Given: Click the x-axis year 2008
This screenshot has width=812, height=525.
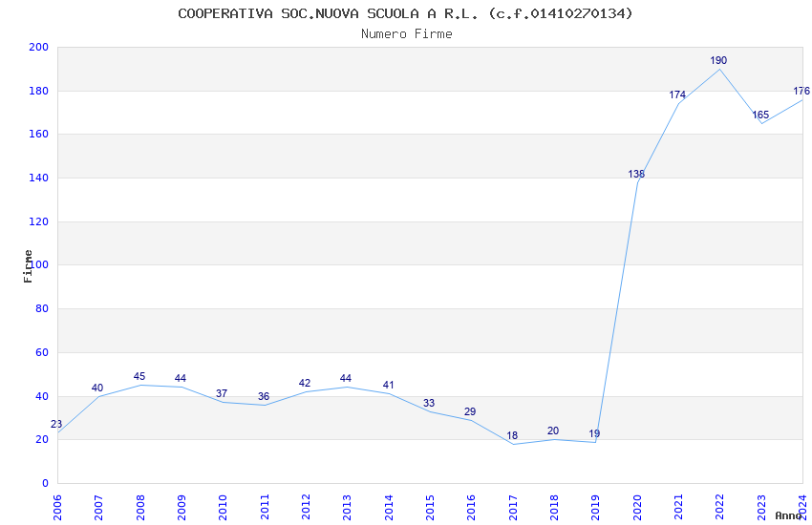Looking at the screenshot, I should tap(139, 508).
